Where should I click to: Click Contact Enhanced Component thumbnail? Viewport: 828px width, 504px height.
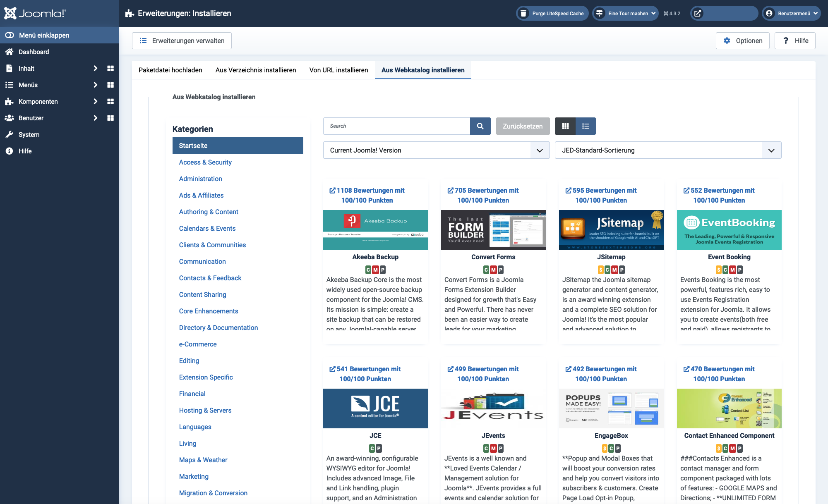pyautogui.click(x=729, y=408)
